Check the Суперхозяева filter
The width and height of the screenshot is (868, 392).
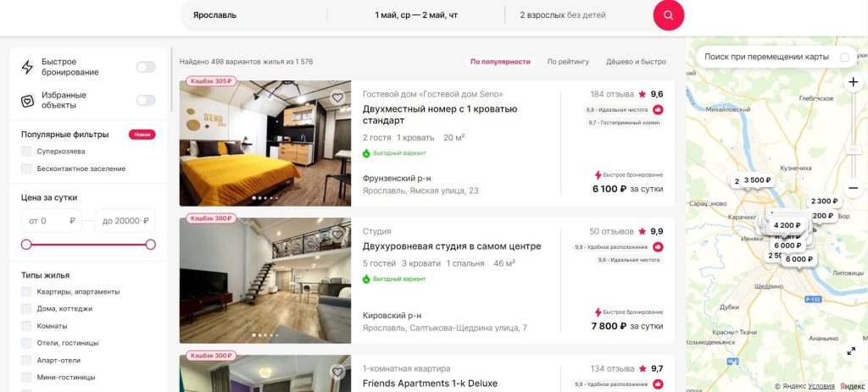(x=26, y=152)
